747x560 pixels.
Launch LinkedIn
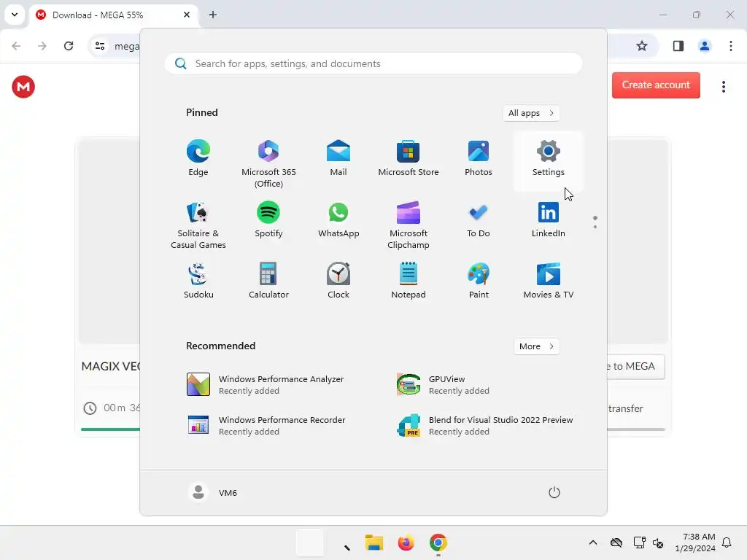click(x=549, y=220)
